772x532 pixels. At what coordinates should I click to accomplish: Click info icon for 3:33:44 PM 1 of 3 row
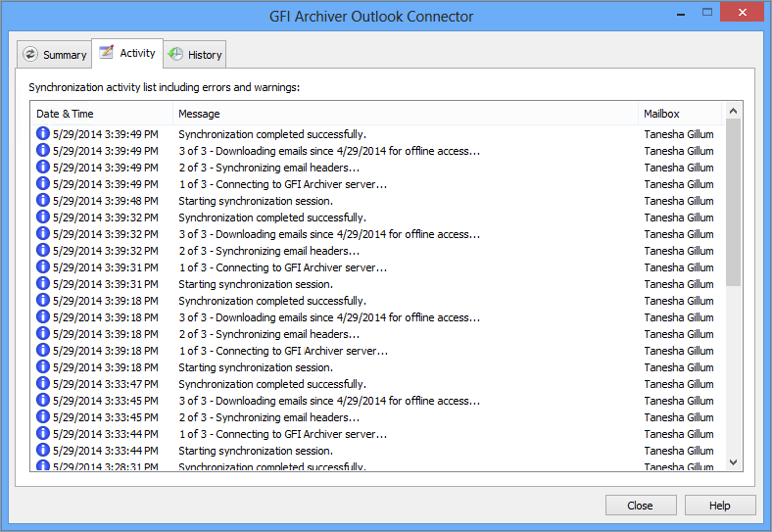pyautogui.click(x=43, y=433)
